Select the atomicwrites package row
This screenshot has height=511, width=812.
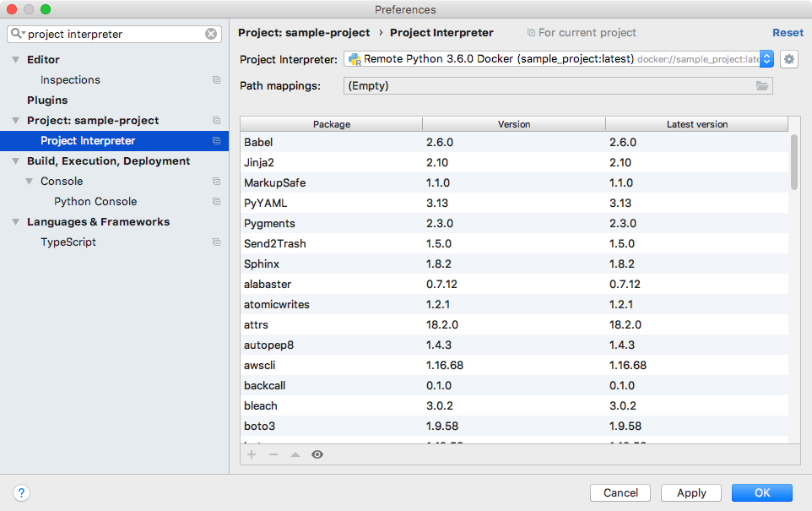point(514,304)
